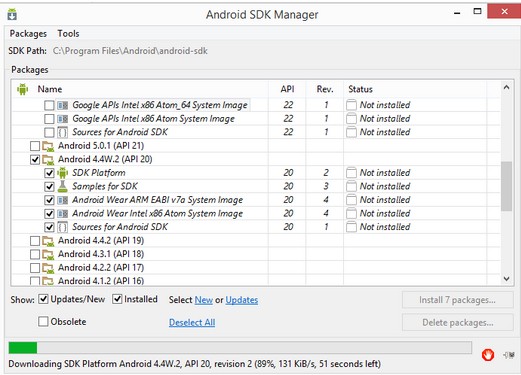
Task: Click the red stop download icon
Action: pyautogui.click(x=488, y=355)
